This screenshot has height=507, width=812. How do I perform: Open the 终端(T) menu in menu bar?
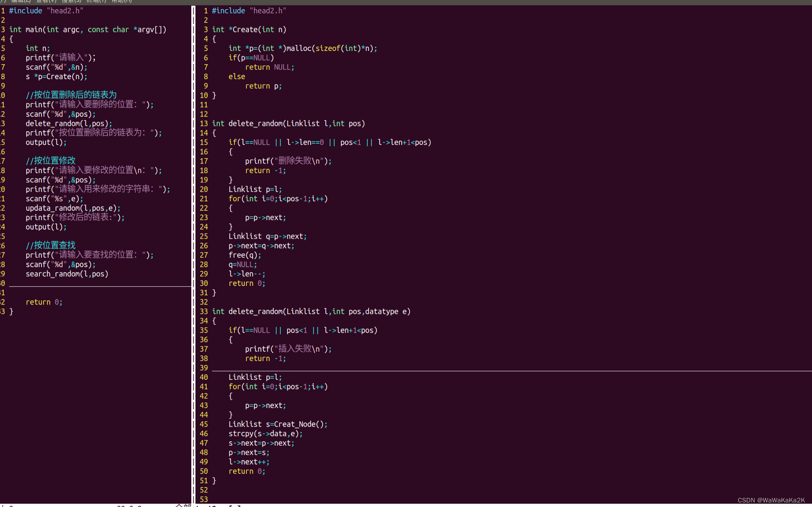tap(96, 1)
